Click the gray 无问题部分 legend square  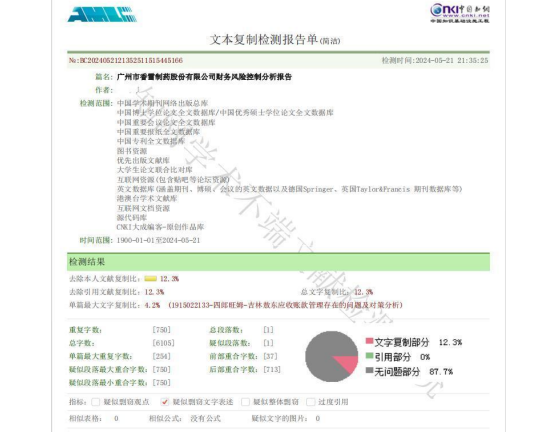tap(369, 370)
